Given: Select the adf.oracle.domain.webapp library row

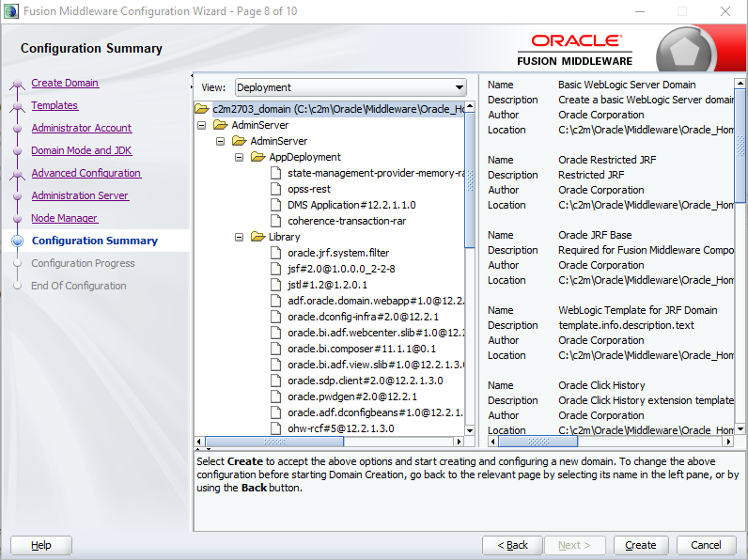Looking at the screenshot, I should 376,301.
